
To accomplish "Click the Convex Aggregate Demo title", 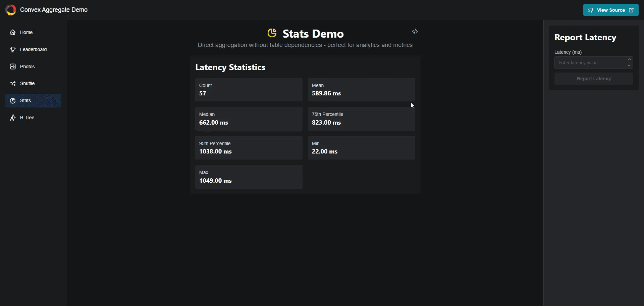I will coord(54,10).
